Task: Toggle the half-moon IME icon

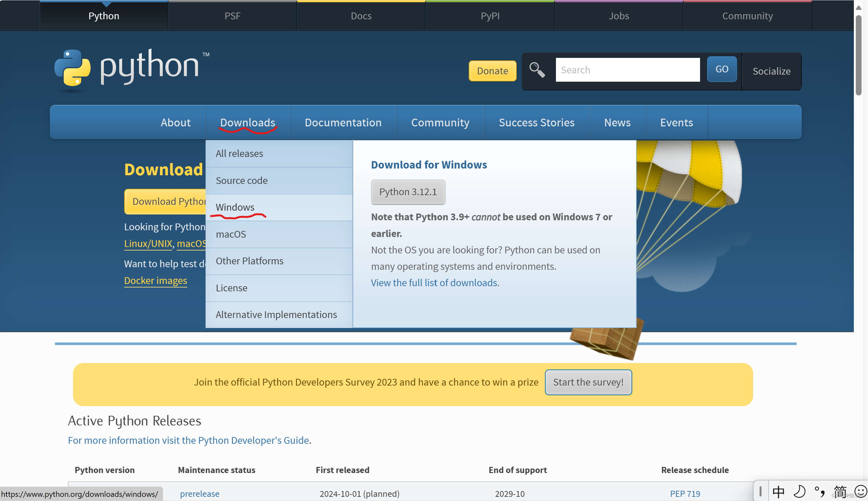Action: tap(799, 492)
